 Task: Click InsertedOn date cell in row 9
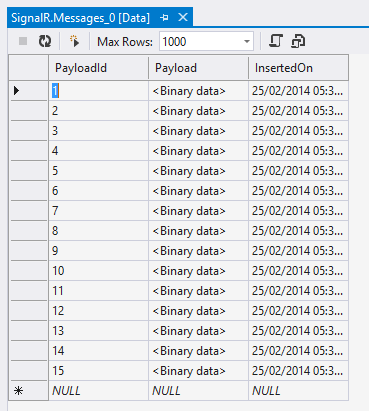298,251
